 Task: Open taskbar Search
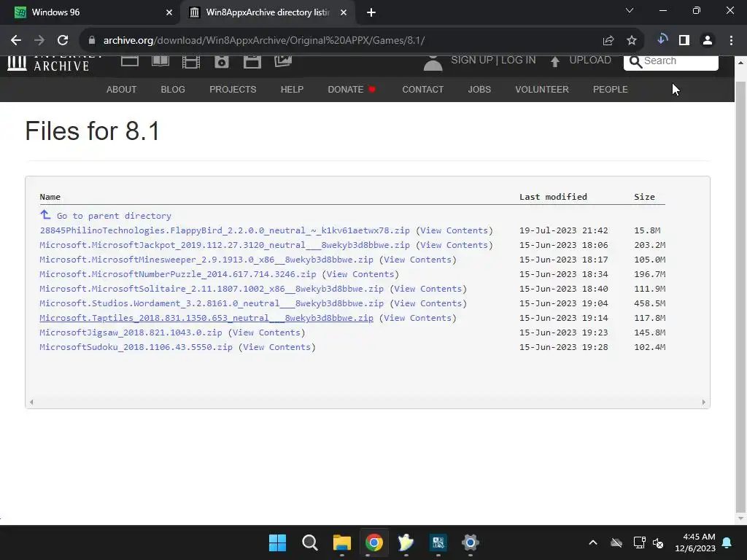(309, 542)
